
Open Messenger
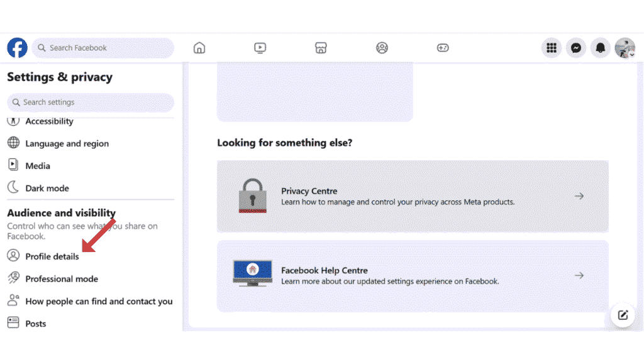576,47
